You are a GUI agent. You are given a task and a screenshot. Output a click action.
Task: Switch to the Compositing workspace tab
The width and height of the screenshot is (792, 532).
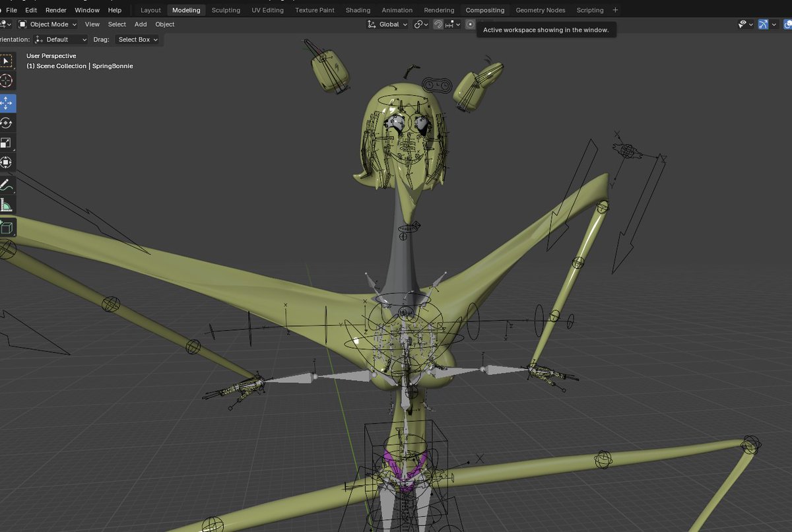tap(485, 10)
